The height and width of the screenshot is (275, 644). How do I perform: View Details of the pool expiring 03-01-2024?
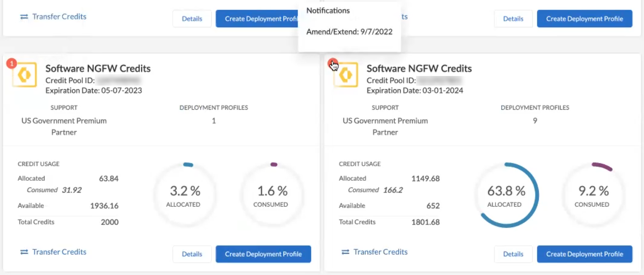point(513,254)
